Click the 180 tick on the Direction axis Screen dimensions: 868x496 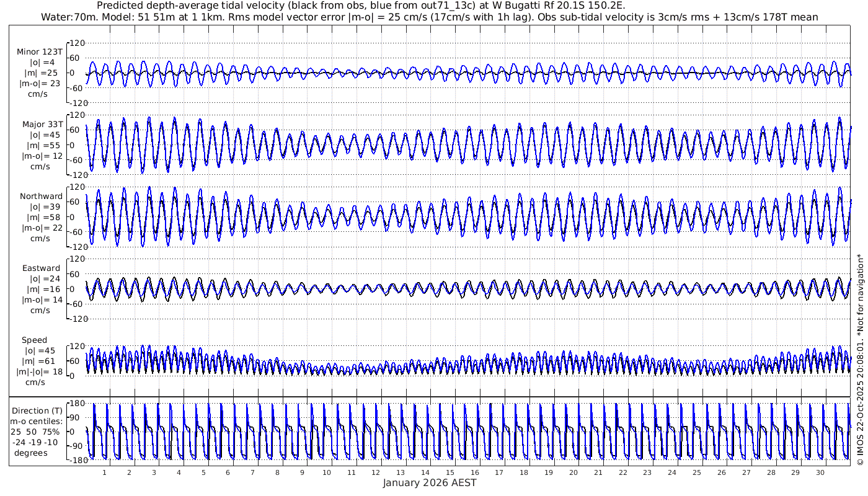point(76,404)
